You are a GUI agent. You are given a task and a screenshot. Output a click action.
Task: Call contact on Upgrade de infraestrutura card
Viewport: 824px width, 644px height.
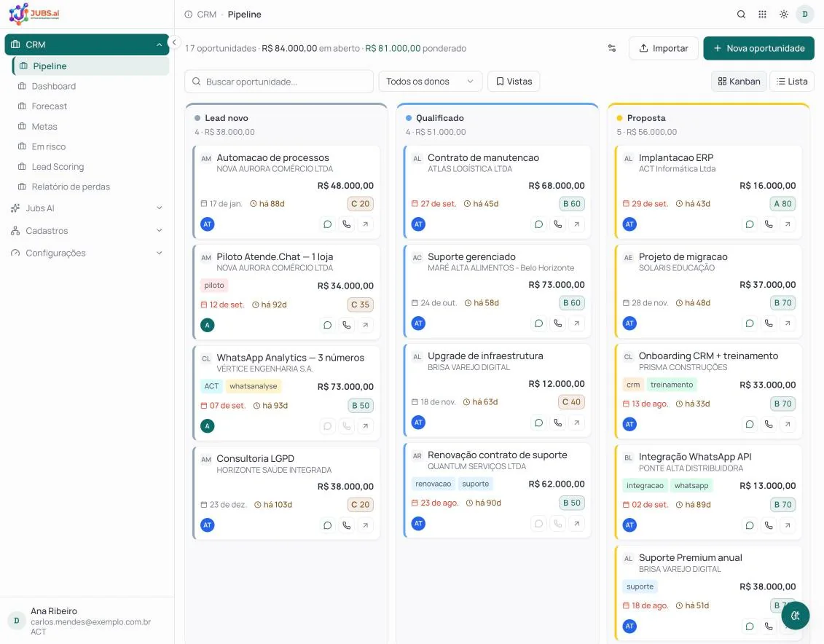click(557, 423)
